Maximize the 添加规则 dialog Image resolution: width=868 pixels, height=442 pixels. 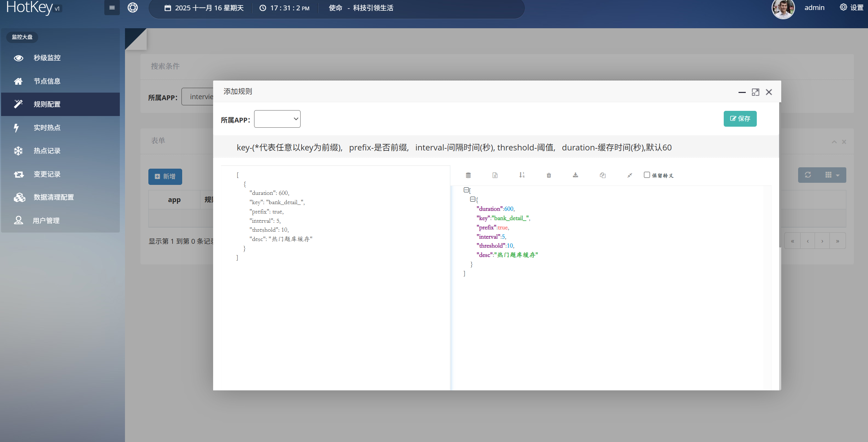(x=755, y=92)
